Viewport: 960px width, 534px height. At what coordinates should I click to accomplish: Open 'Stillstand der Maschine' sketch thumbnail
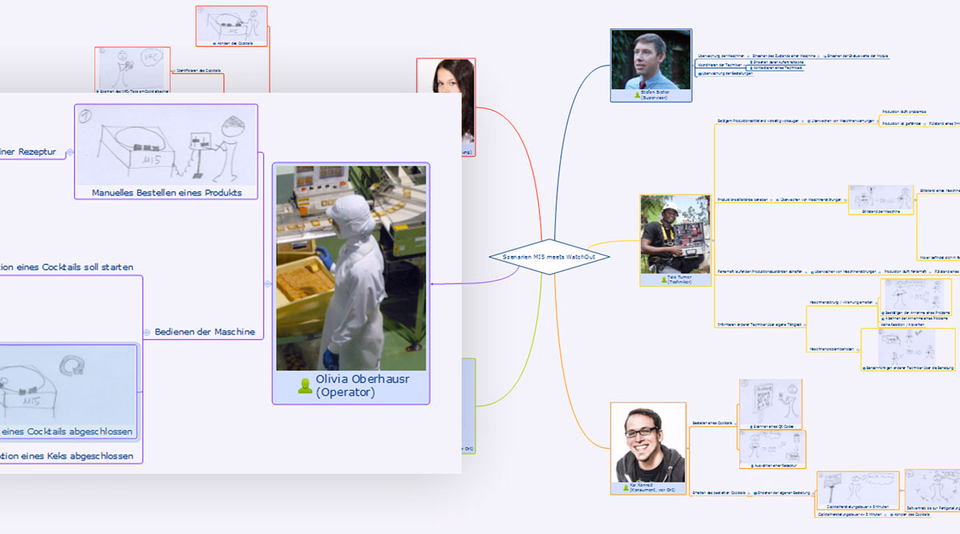point(881,200)
